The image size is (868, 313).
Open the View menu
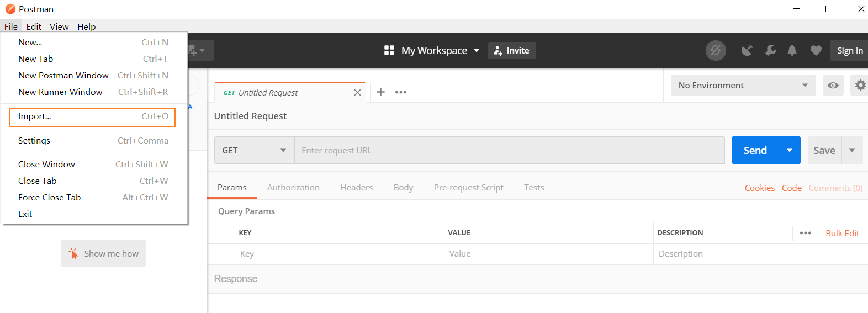(59, 26)
